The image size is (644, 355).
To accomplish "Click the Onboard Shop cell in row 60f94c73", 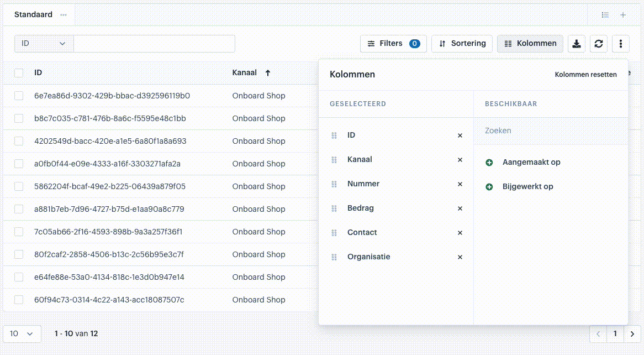I will pos(258,300).
